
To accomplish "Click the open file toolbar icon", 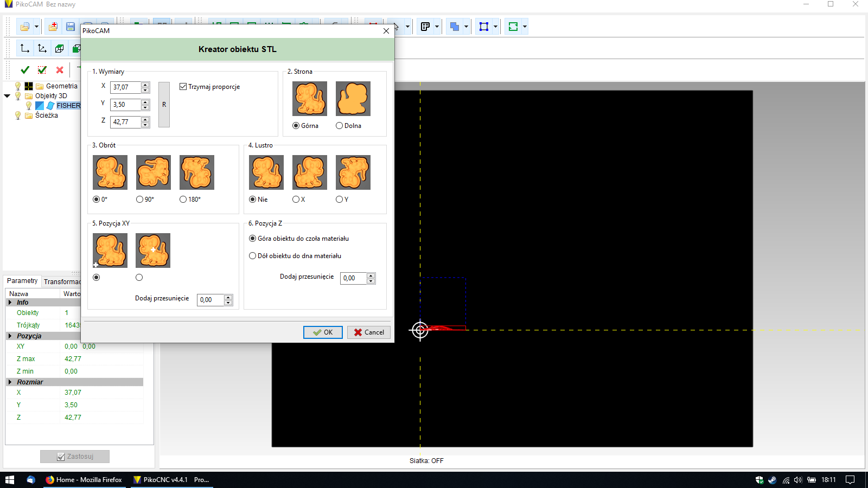I will coord(25,27).
